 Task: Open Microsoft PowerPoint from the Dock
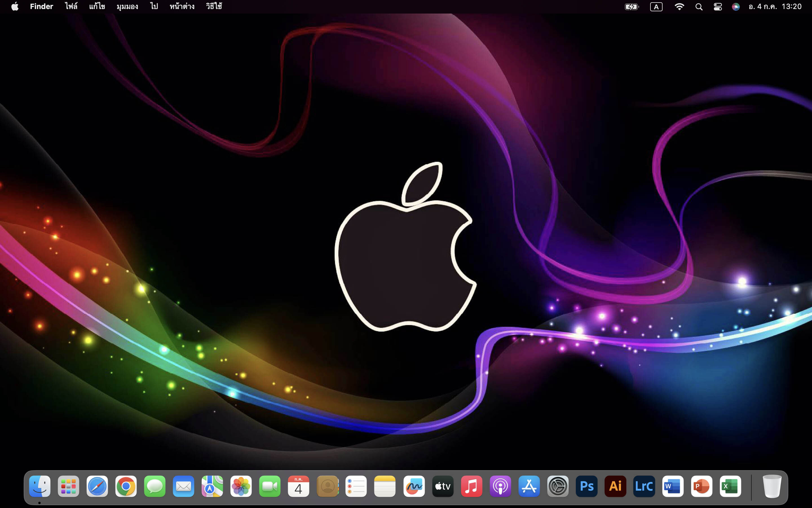(x=701, y=486)
